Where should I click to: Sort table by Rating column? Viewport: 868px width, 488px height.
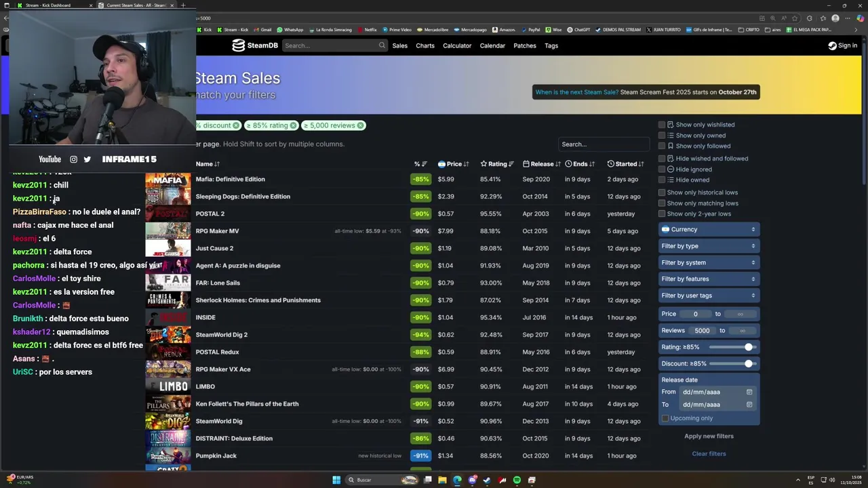point(497,164)
